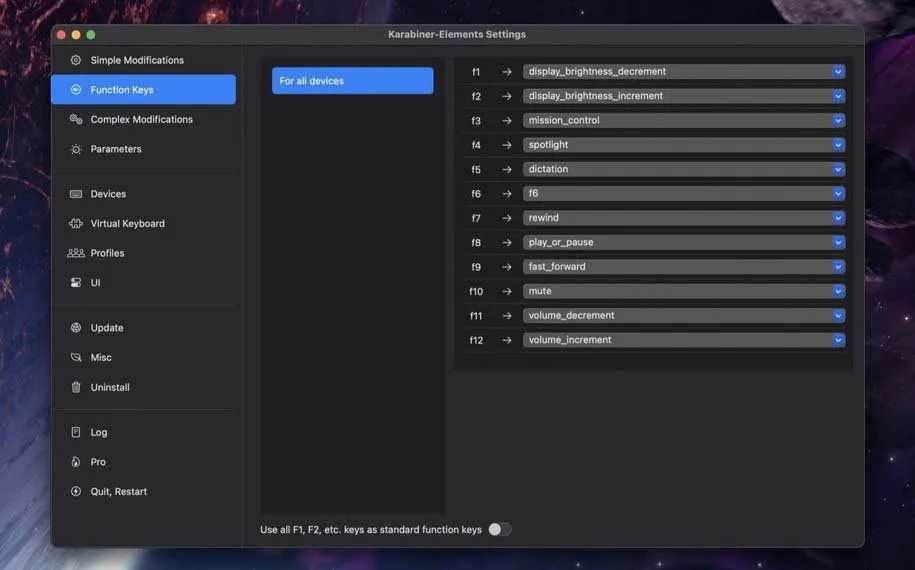Open the Log section in sidebar
Screen dimensions: 915x570
tap(98, 432)
